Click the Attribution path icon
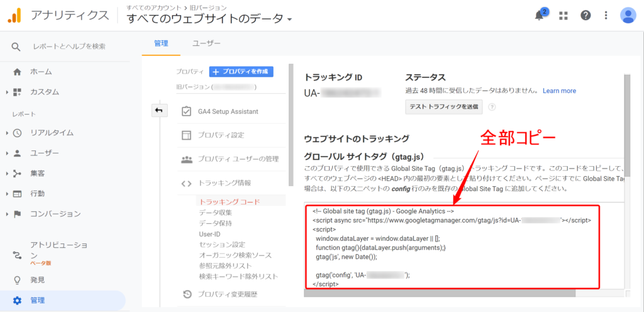Screen dimensions: 644x312 pos(17,255)
